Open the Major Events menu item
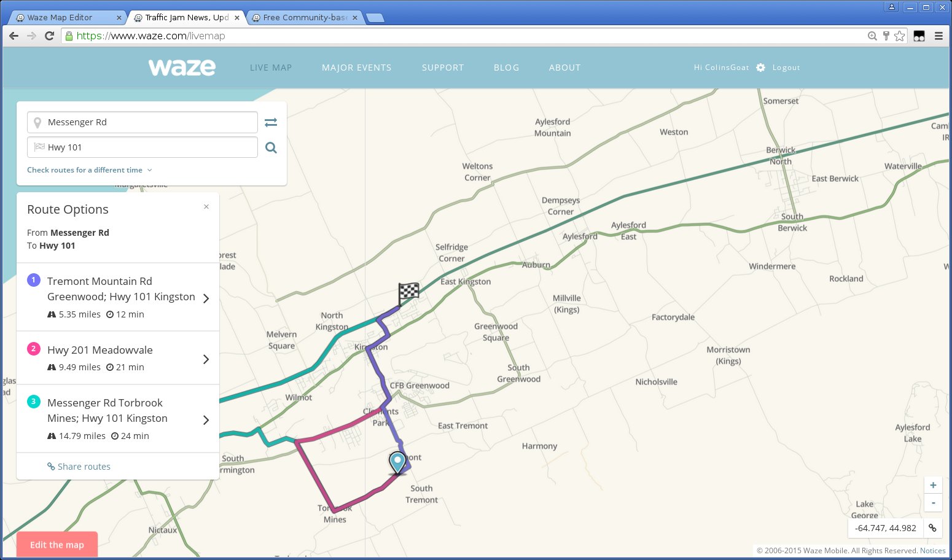Screen dimensions: 952x560 [x=356, y=68]
